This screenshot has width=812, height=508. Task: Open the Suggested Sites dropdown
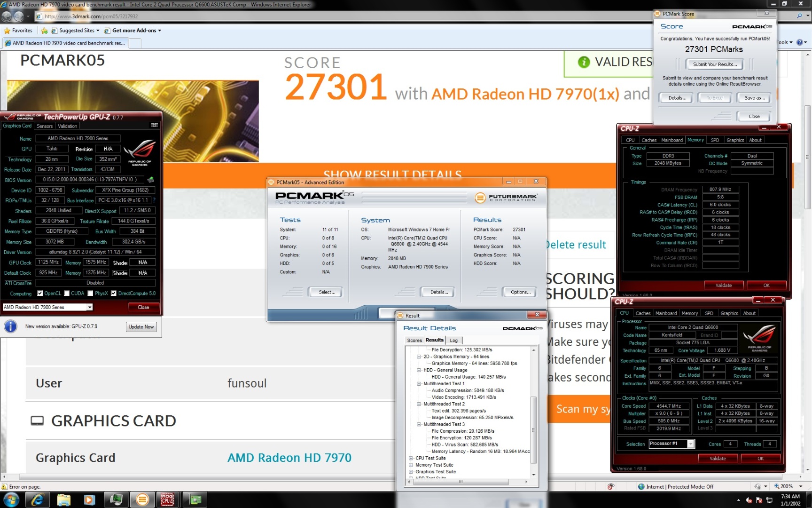(x=97, y=31)
